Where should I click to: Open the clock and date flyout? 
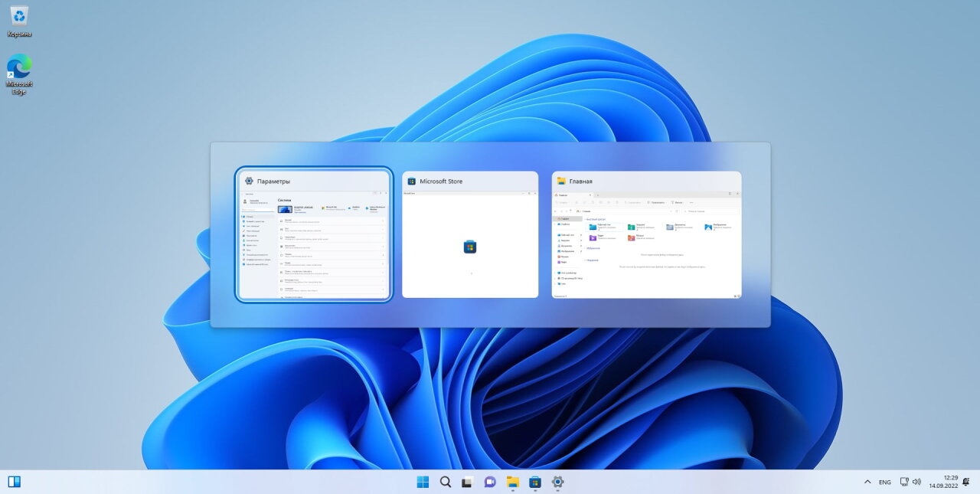point(943,482)
